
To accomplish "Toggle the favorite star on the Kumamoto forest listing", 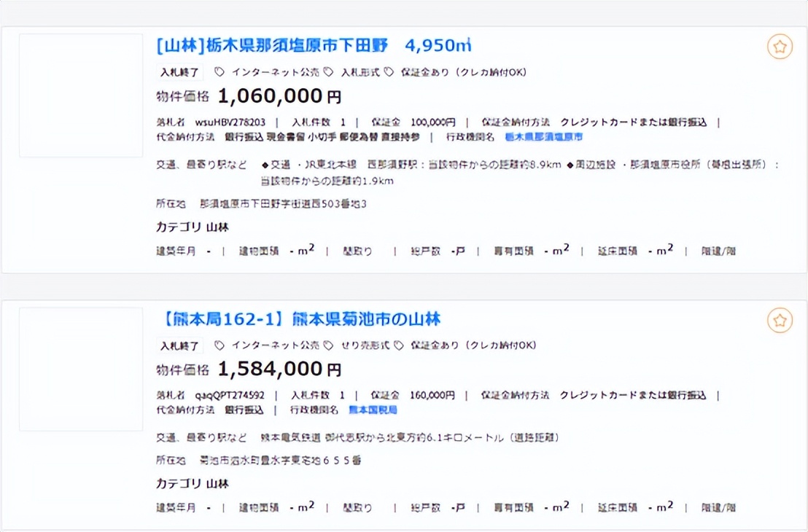I will pos(780,319).
